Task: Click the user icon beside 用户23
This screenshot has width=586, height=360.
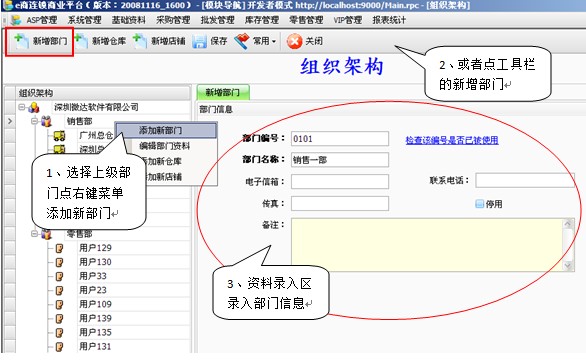Action: click(59, 290)
